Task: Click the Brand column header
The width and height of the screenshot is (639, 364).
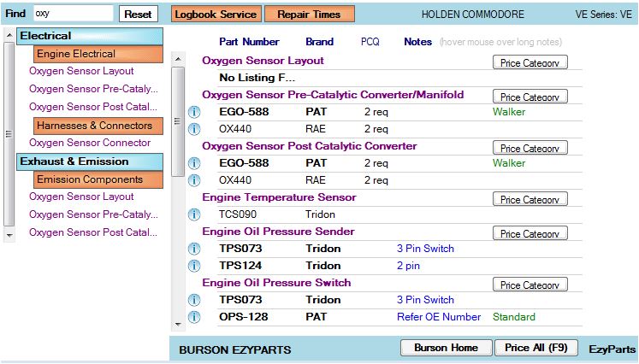Action: click(x=320, y=42)
